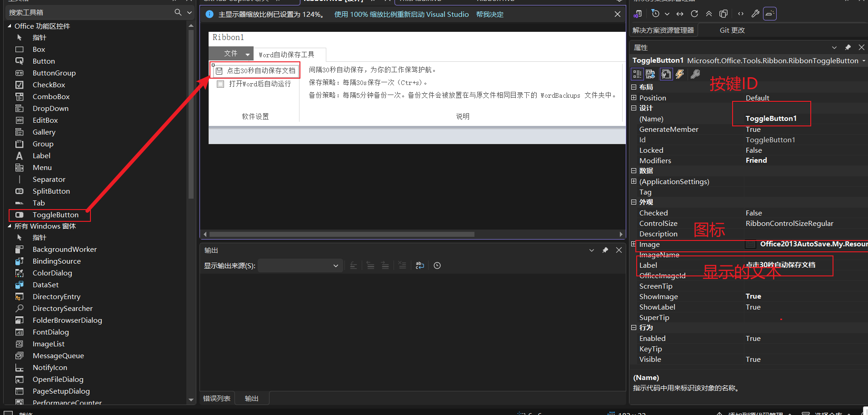The image size is (868, 415).
Task: Click inside the Label property value field
Action: tap(786, 265)
